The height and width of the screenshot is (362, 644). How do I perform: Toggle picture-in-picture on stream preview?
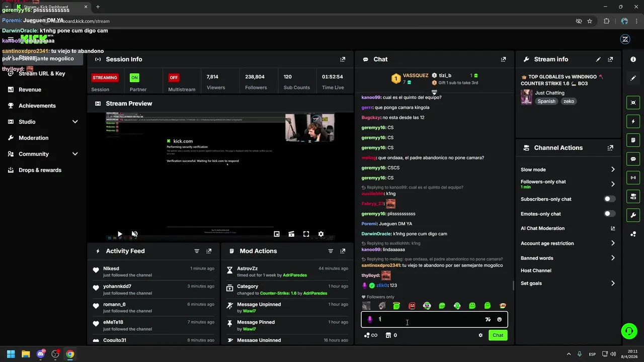(x=277, y=234)
